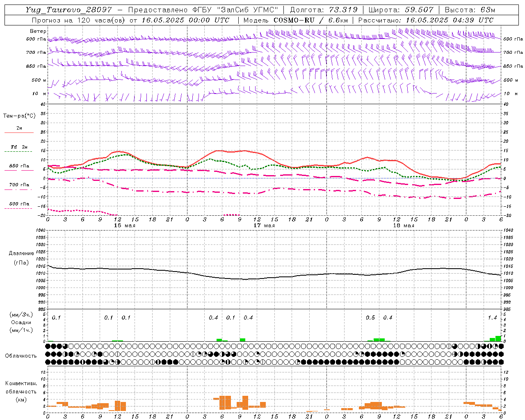Click the 10 м wind level label on left
Screen dimensions: 525x420
click(39, 94)
